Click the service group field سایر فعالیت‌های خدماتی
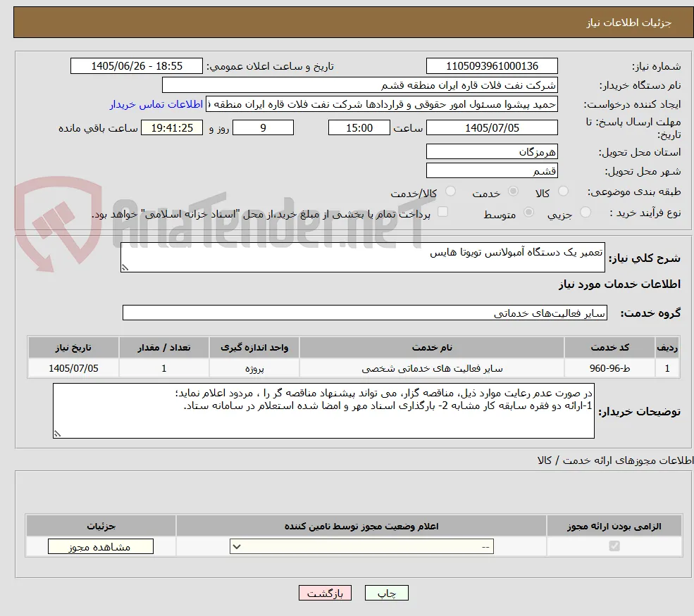This screenshot has height=616, width=694. [x=365, y=313]
